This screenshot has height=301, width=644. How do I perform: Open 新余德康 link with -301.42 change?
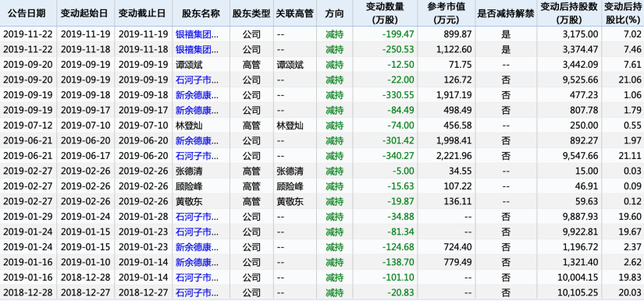[x=197, y=140]
